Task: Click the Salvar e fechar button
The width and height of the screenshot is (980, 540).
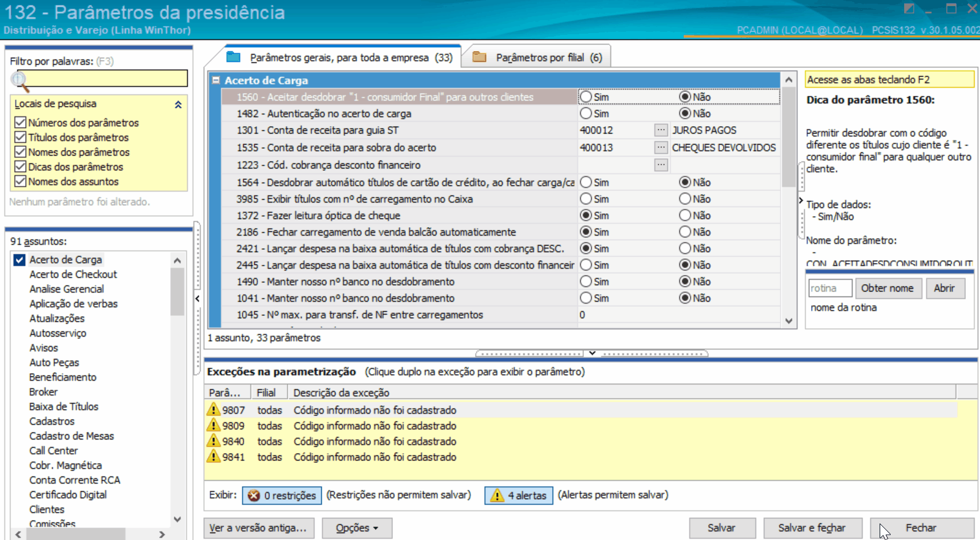Action: click(812, 528)
